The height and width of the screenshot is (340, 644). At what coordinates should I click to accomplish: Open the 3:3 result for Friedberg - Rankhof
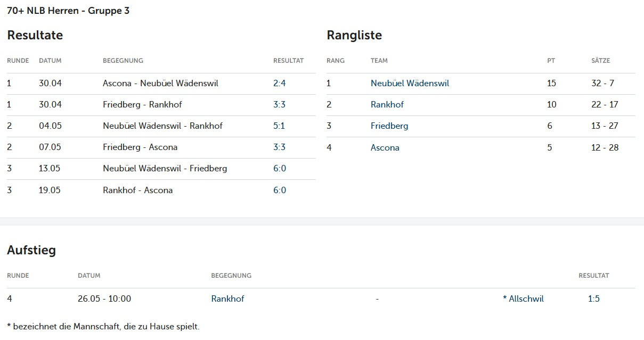pos(280,105)
